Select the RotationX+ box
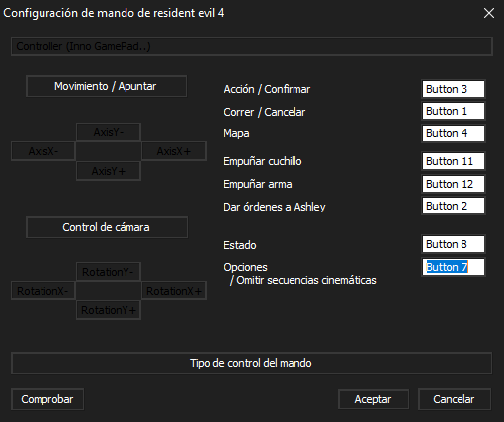The image size is (504, 422). (174, 291)
